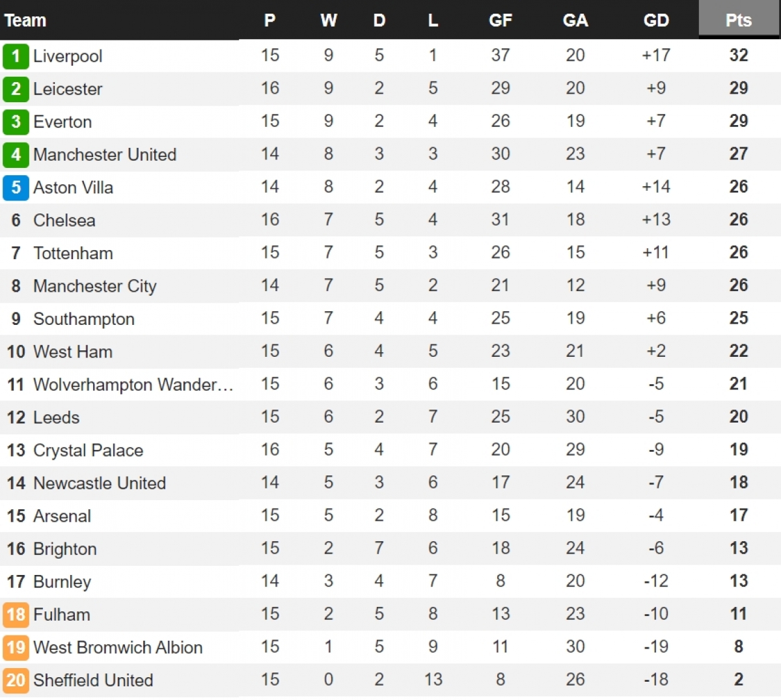Screen dimensions: 781x700
Task: Click the blue position 5 badge
Action: tap(16, 188)
